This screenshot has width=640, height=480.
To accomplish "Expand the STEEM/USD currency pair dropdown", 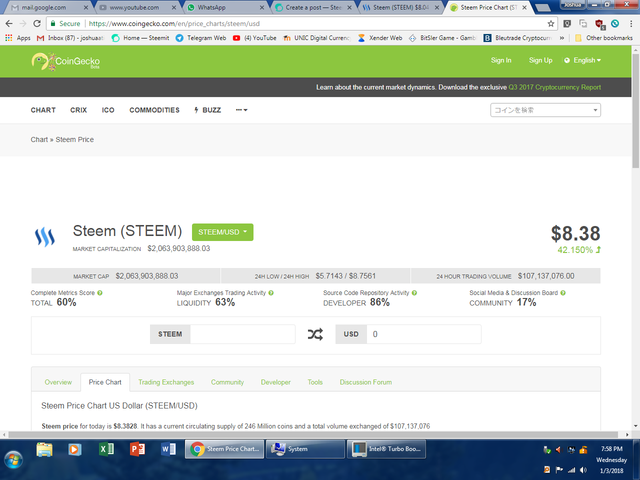I will (222, 232).
